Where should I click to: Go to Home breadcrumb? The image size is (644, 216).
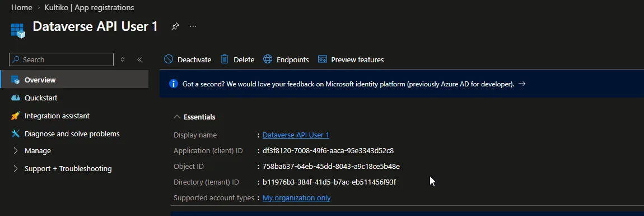click(22, 7)
